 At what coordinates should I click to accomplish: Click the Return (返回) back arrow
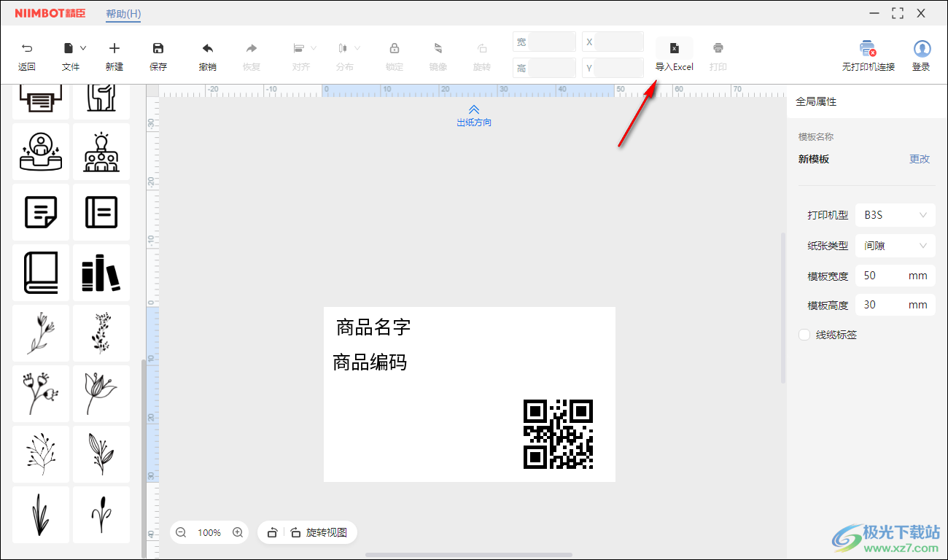coord(27,49)
